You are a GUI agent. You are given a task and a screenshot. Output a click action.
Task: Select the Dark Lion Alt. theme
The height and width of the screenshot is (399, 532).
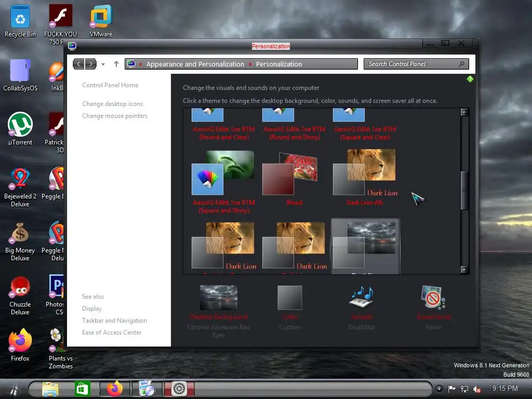tap(365, 178)
